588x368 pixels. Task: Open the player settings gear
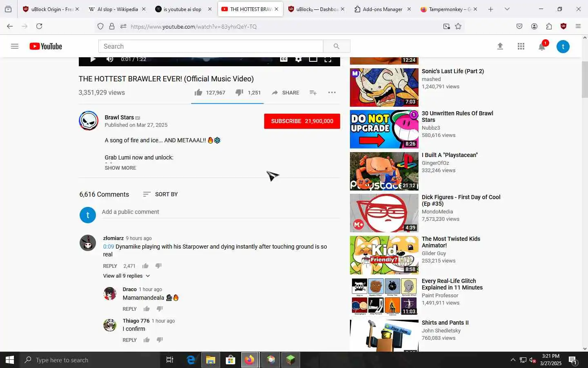click(x=298, y=59)
